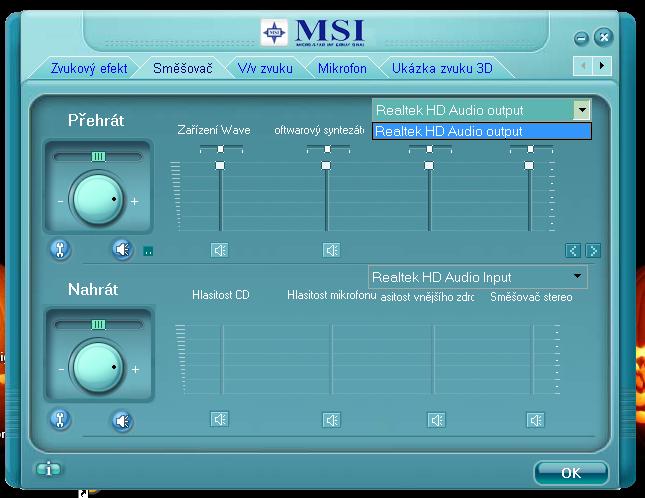
Task: Adjust the Nahrát balance slider
Action: 98,324
